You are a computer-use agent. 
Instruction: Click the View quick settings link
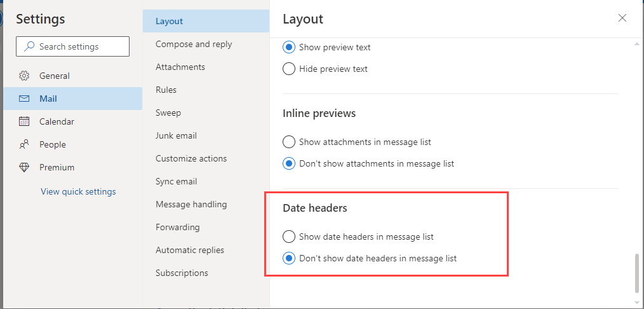(78, 191)
